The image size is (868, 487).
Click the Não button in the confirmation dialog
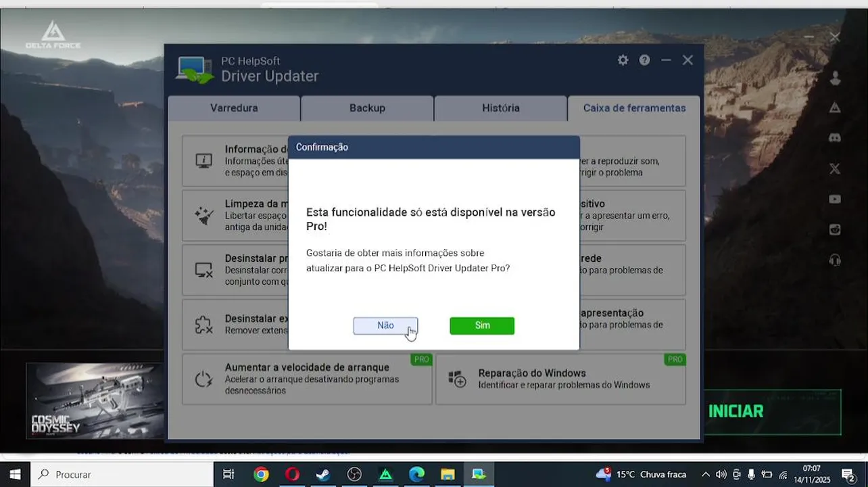385,325
